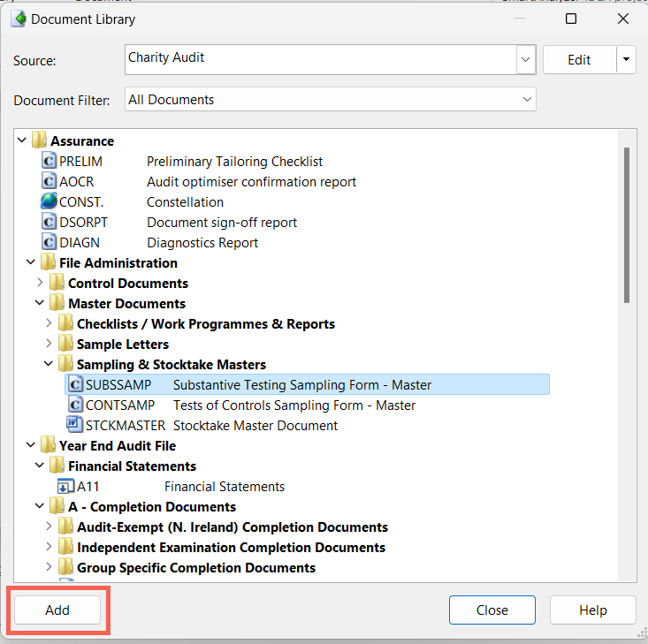Collapse Sampling & Stocktake Masters folder
The width and height of the screenshot is (648, 644).
(x=49, y=363)
